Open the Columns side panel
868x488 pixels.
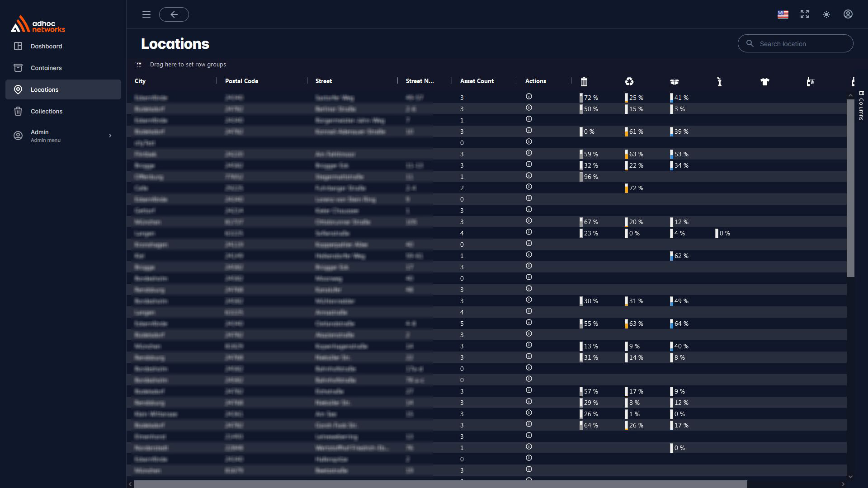[x=861, y=106]
